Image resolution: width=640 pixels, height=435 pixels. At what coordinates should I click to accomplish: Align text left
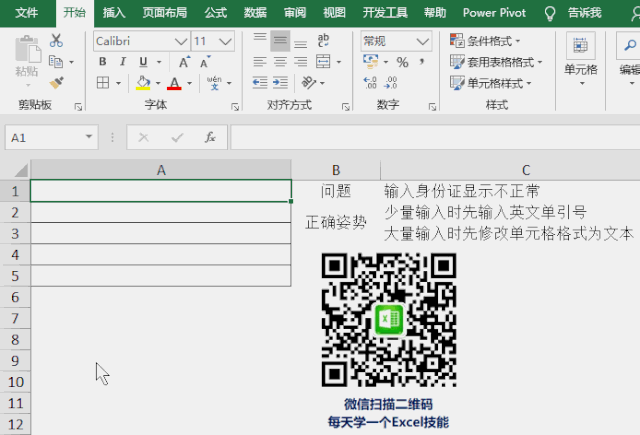pos(260,62)
